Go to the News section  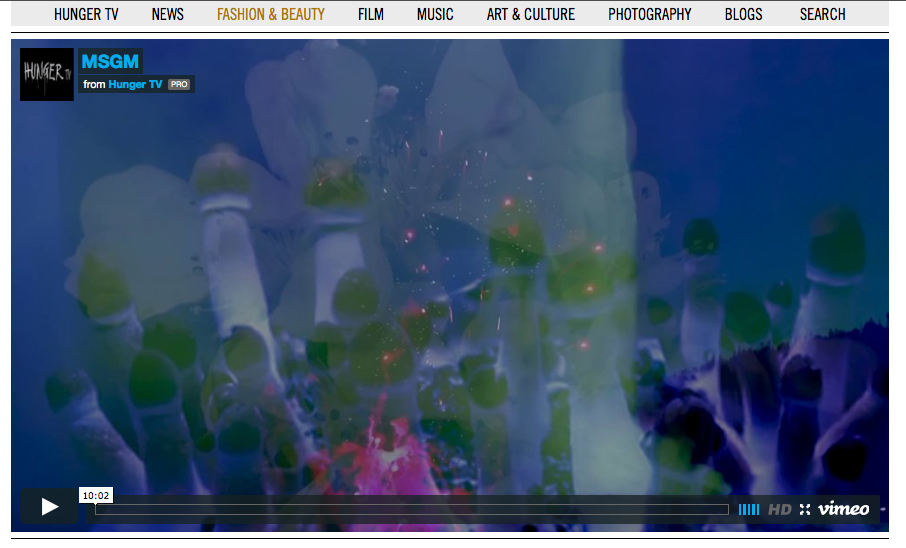[168, 14]
